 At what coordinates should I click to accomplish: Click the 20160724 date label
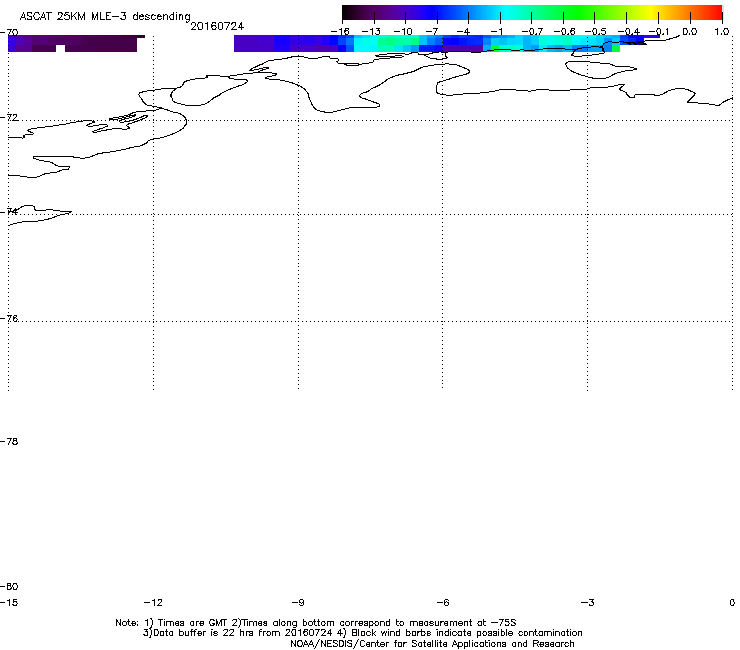[x=217, y=26]
